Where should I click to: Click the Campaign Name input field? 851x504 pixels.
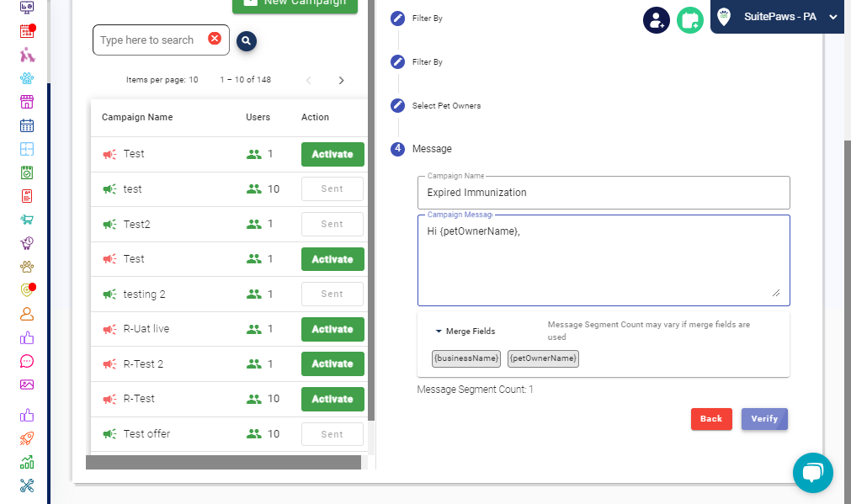pos(604,193)
